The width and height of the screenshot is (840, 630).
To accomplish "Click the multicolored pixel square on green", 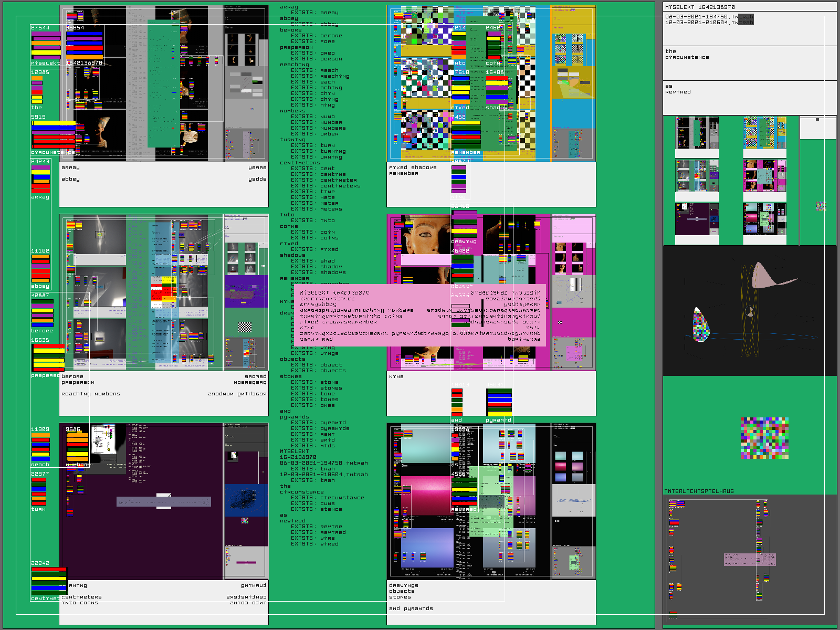I will coord(764,438).
